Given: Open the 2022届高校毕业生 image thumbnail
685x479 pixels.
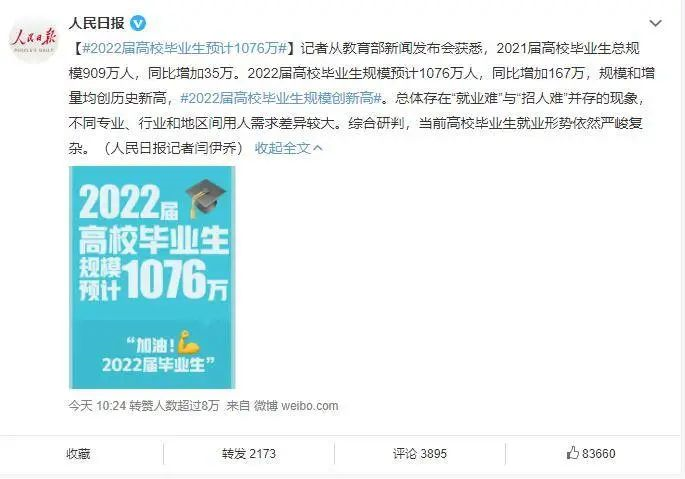Looking at the screenshot, I should coord(152,278).
